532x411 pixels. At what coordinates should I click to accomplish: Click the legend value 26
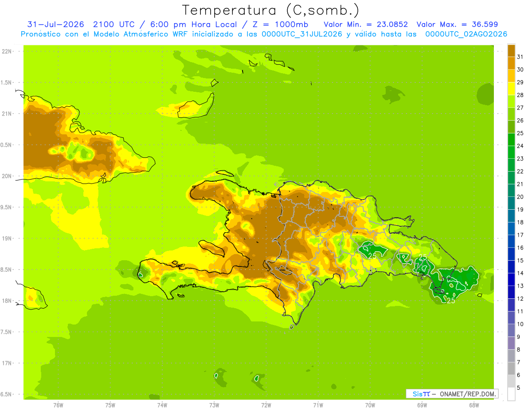pyautogui.click(x=520, y=121)
